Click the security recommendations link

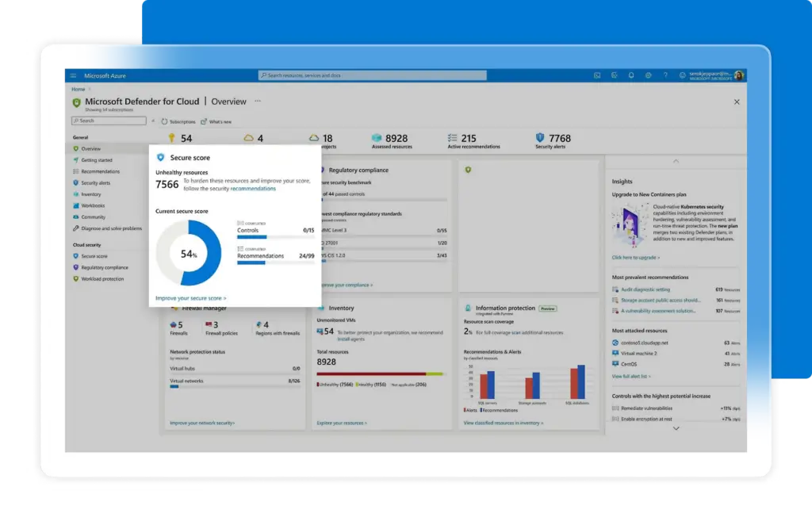[x=253, y=189]
